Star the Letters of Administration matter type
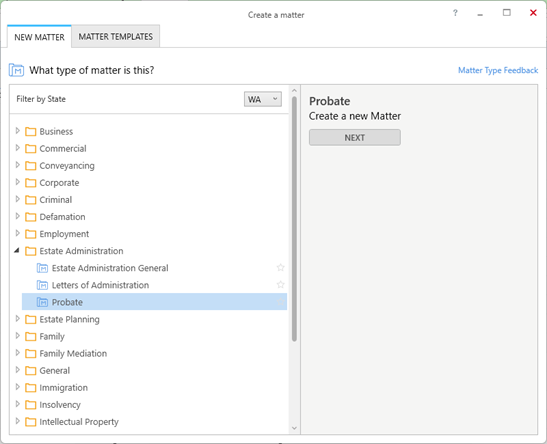The image size is (547, 444). tap(280, 285)
